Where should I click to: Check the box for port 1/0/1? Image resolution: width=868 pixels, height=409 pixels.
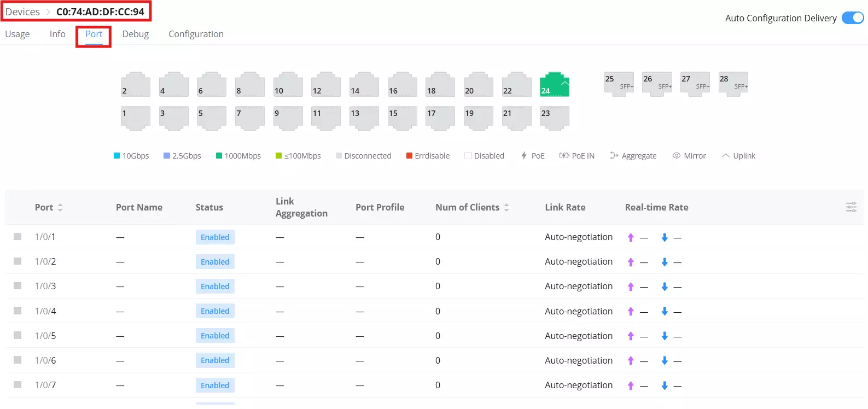tap(18, 237)
